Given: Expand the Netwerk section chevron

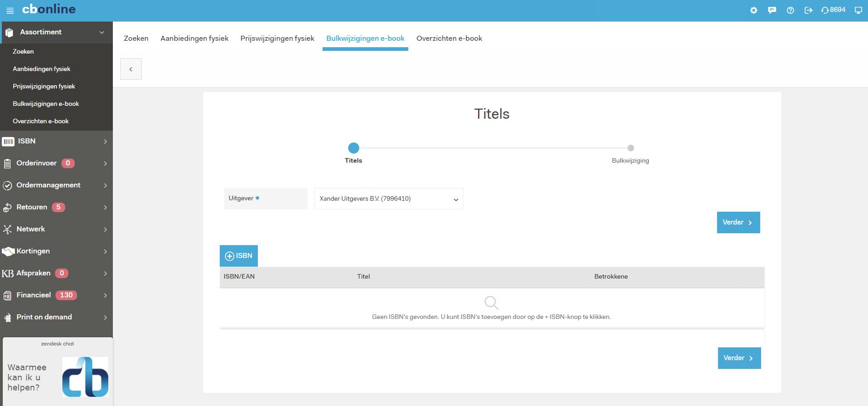Looking at the screenshot, I should (106, 230).
